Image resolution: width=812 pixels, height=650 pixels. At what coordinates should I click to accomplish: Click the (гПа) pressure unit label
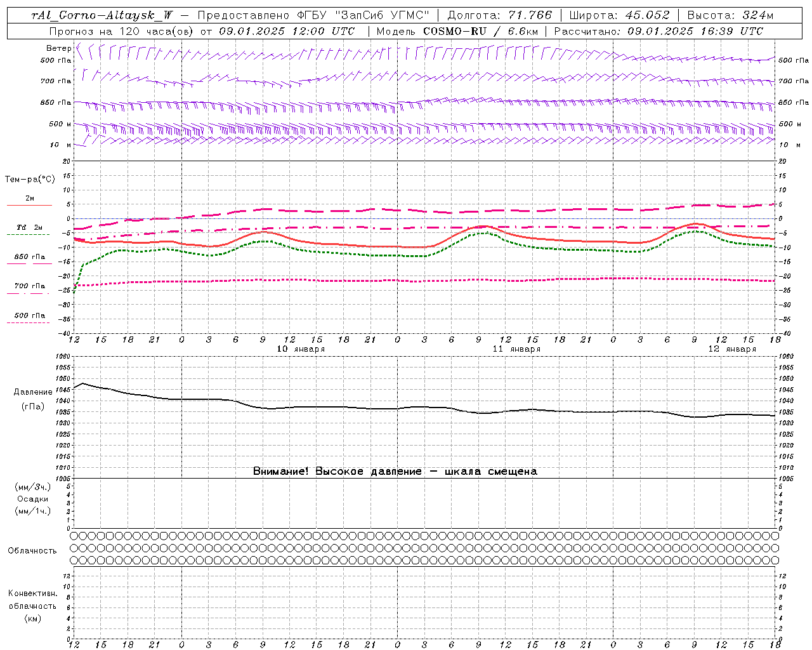pyautogui.click(x=33, y=407)
